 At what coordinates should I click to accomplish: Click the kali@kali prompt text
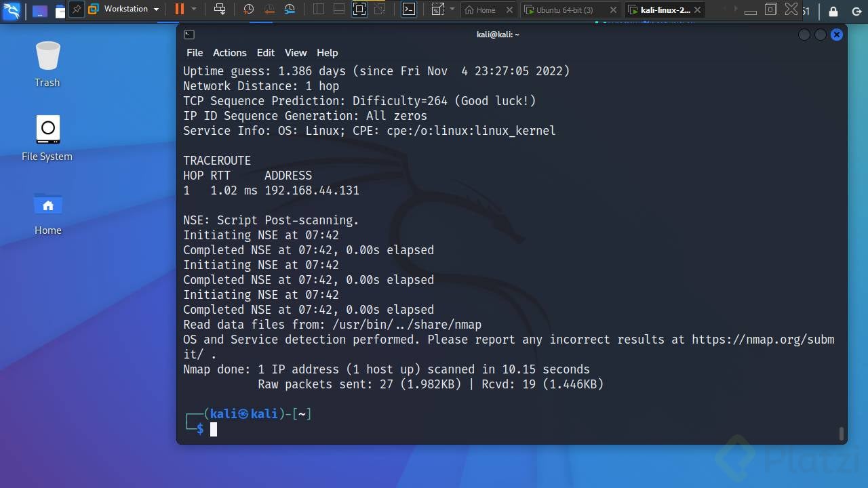[x=244, y=413]
